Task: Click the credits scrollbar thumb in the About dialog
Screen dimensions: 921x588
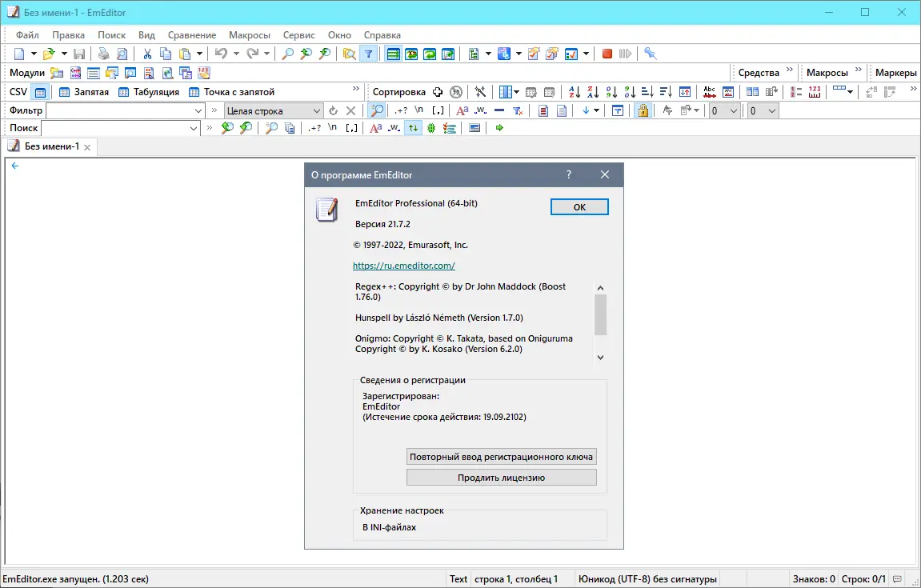Action: coord(600,314)
